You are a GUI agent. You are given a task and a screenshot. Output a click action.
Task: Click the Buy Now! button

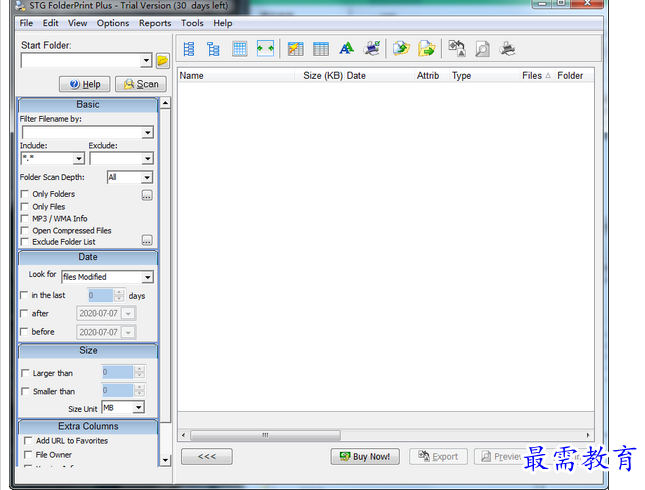point(365,457)
